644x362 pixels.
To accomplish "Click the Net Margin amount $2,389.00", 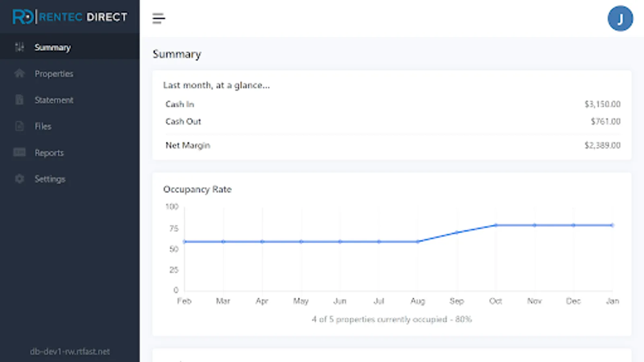I will (602, 145).
